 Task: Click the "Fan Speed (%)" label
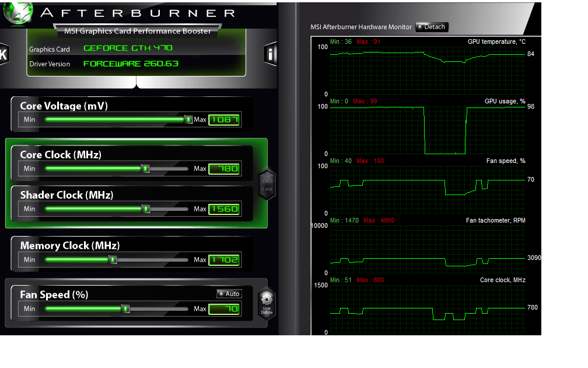[x=54, y=295]
